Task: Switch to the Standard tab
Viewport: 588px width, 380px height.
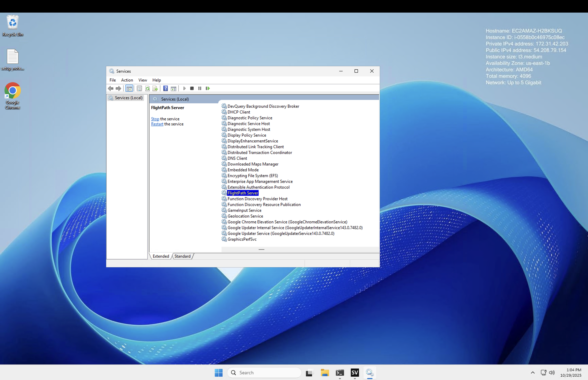Action: tap(182, 256)
